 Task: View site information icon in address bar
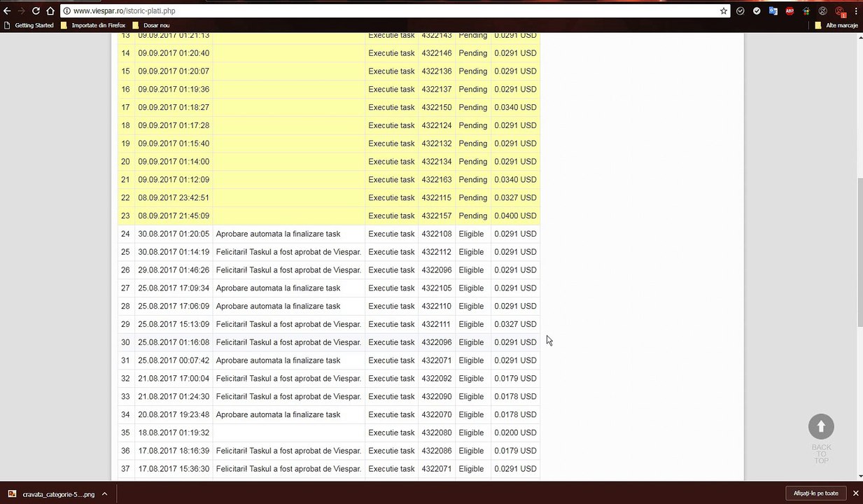pyautogui.click(x=67, y=11)
